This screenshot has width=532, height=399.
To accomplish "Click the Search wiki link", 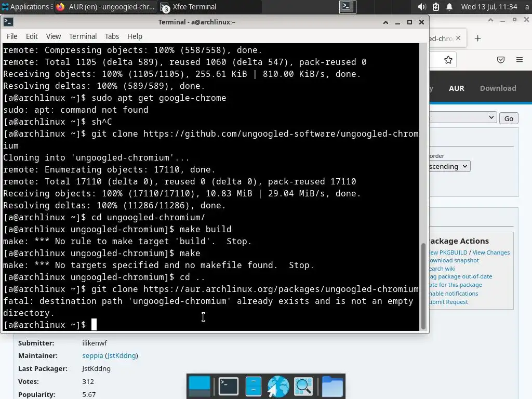I will (443, 269).
